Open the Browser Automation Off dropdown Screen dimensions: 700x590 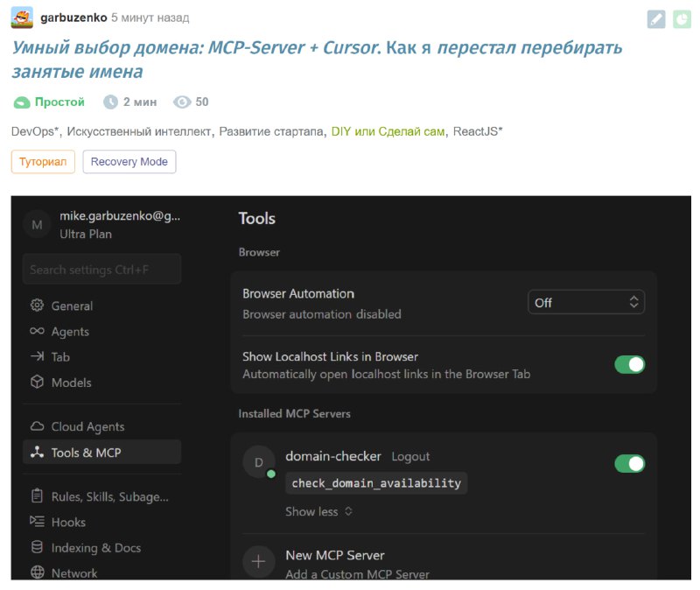586,302
